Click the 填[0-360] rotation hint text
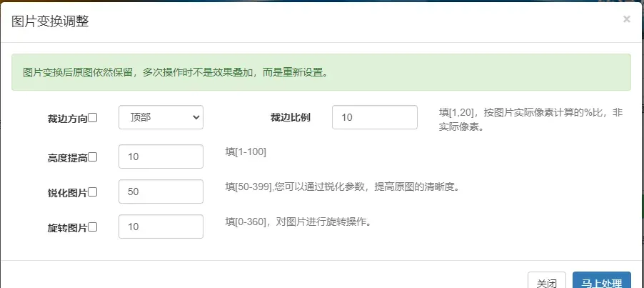Image resolution: width=644 pixels, height=288 pixels. (x=298, y=222)
